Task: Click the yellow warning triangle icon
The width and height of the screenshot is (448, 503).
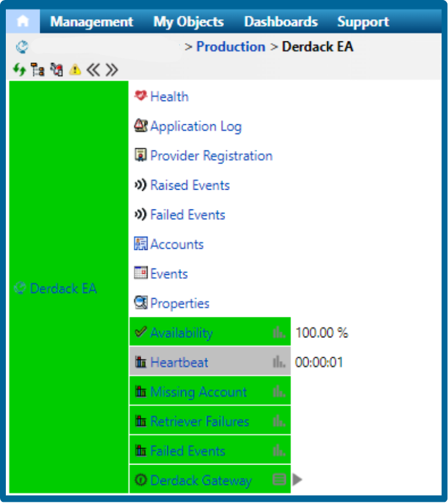Action: (75, 70)
